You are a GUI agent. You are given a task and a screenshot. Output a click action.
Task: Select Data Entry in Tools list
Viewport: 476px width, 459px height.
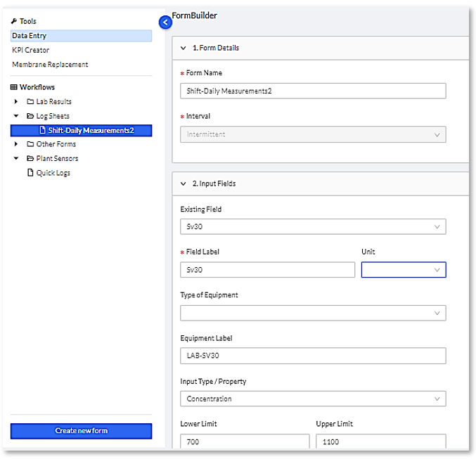click(30, 36)
